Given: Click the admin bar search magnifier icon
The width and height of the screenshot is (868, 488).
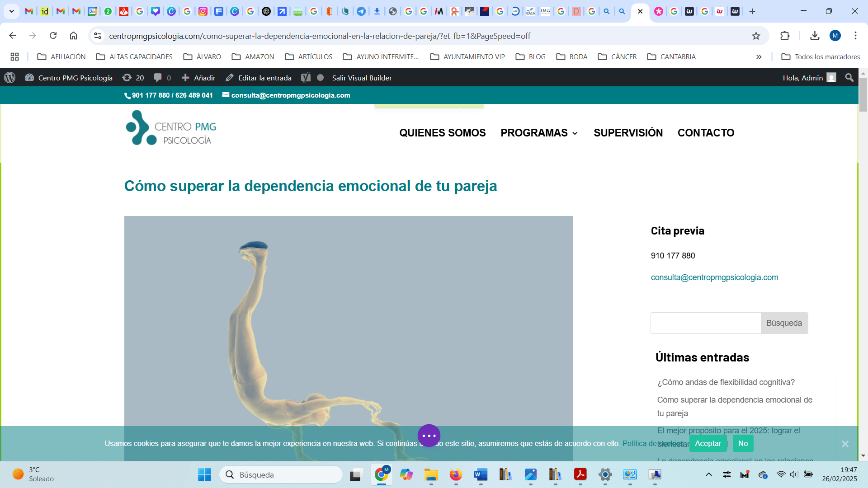Looking at the screenshot, I should [849, 78].
